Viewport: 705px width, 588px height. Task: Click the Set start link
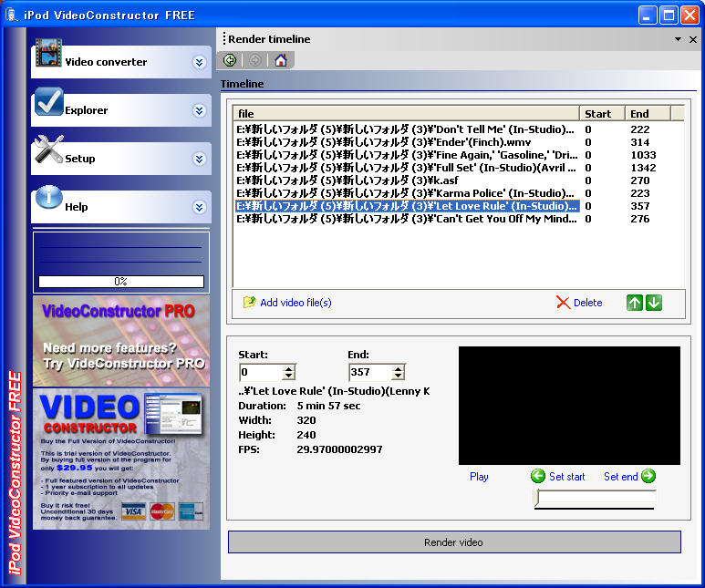click(x=567, y=477)
